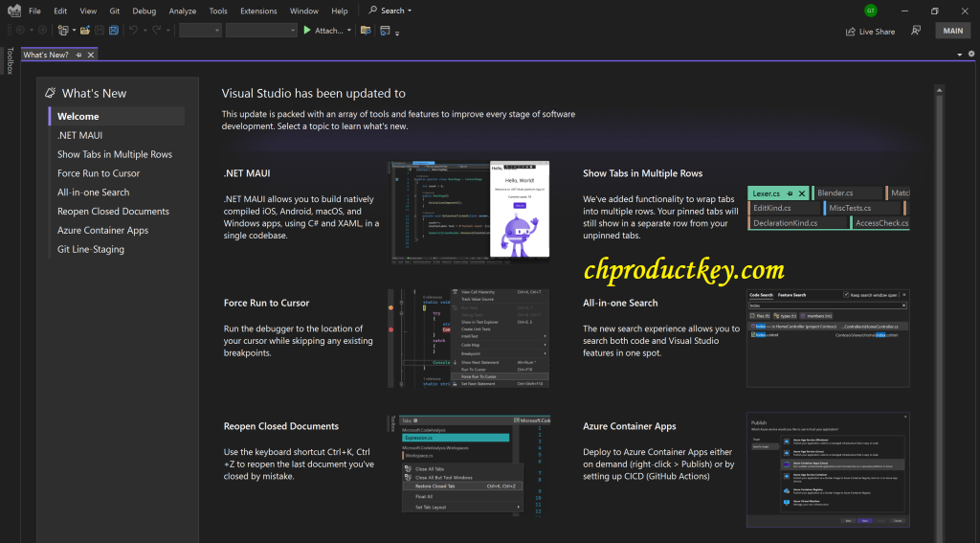This screenshot has height=543, width=980.
Task: Open the Help menu
Action: [340, 11]
